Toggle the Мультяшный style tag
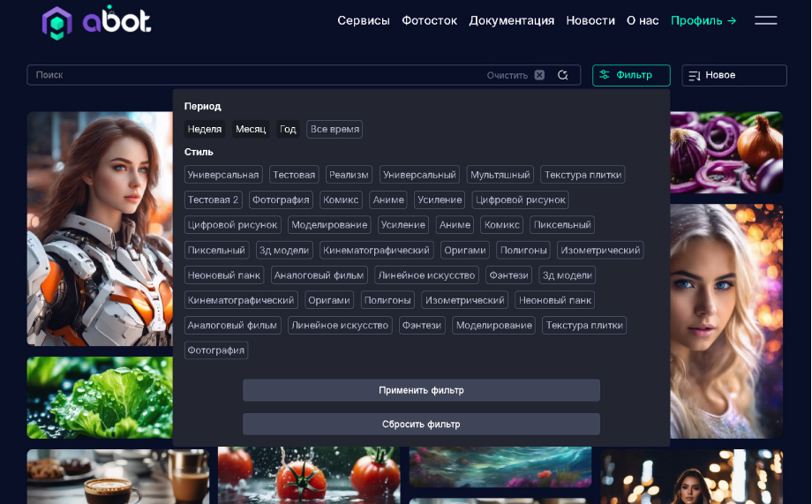812x504 pixels. tap(500, 175)
